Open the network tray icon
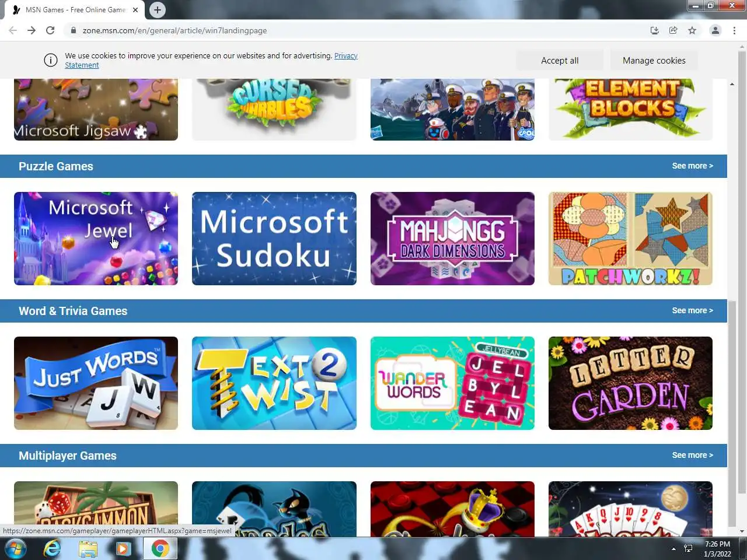This screenshot has height=560, width=747. coord(688,549)
